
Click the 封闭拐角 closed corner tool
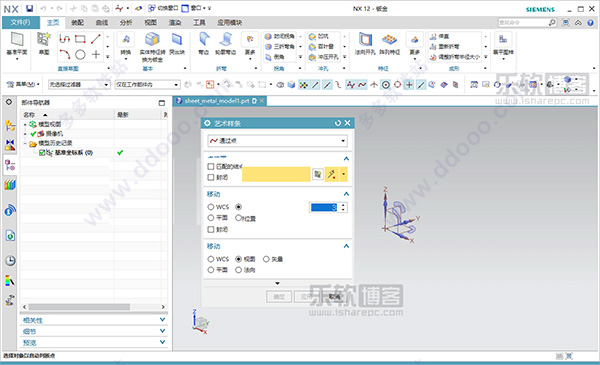click(280, 36)
